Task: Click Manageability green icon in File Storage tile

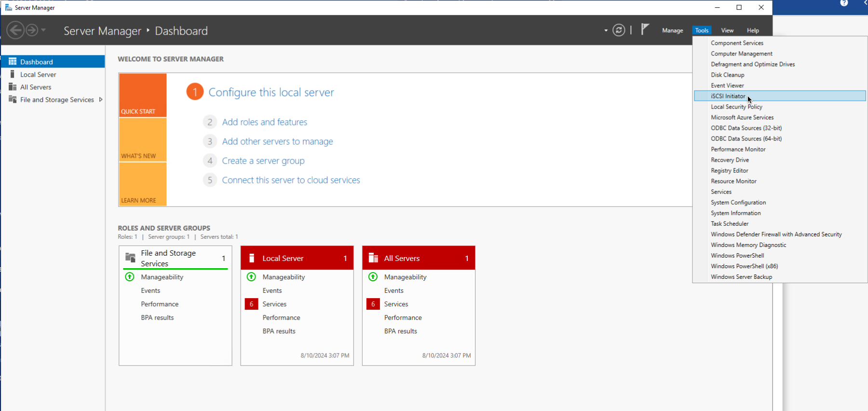Action: pos(130,277)
